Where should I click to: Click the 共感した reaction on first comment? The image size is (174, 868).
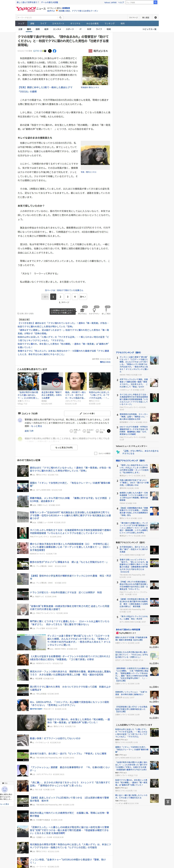coord(75,431)
